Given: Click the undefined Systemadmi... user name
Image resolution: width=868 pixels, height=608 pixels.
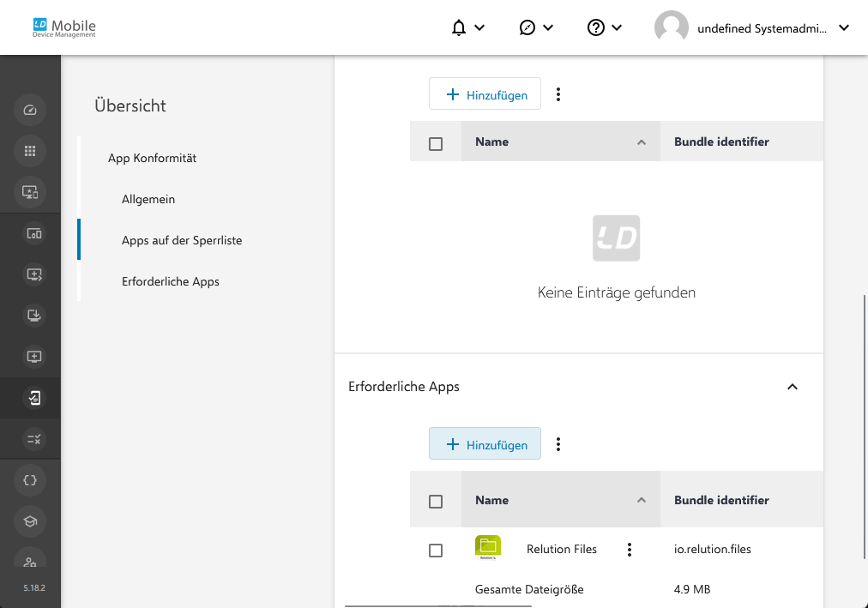Looking at the screenshot, I should coord(762,29).
